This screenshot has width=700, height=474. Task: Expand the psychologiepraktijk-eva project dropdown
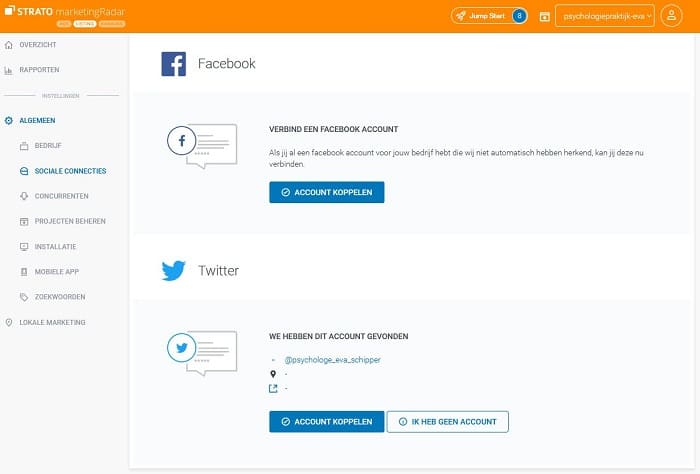(x=604, y=16)
